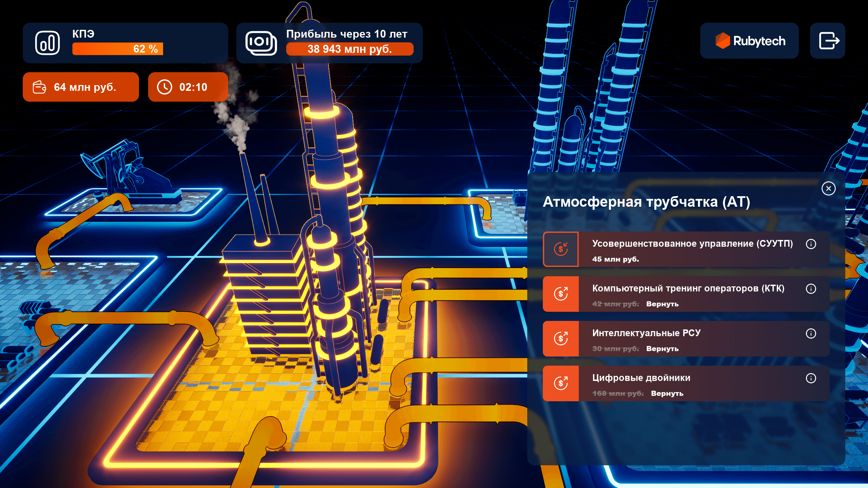The image size is (868, 488).
Task: Click the exit game icon
Action: [828, 41]
